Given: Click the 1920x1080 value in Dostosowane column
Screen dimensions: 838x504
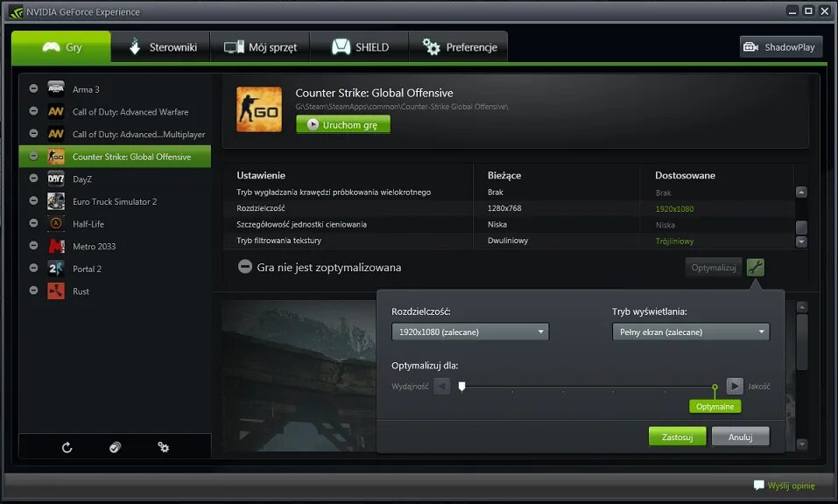Looking at the screenshot, I should tap(674, 209).
